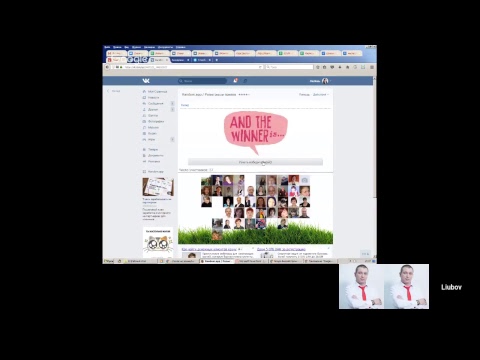
Task: Expand the address bar history dropdown arrow
Action: tap(261, 67)
